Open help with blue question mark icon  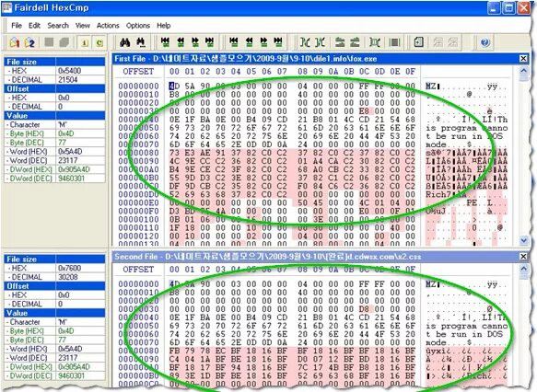point(484,42)
